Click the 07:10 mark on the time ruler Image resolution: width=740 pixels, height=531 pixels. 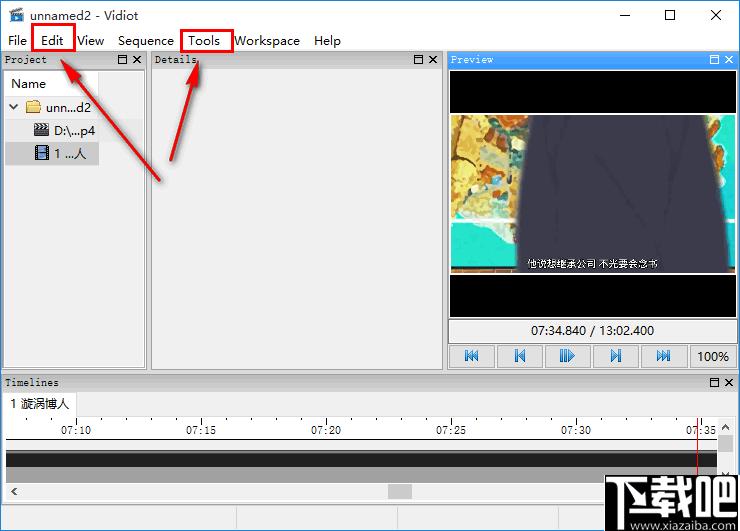pyautogui.click(x=76, y=430)
